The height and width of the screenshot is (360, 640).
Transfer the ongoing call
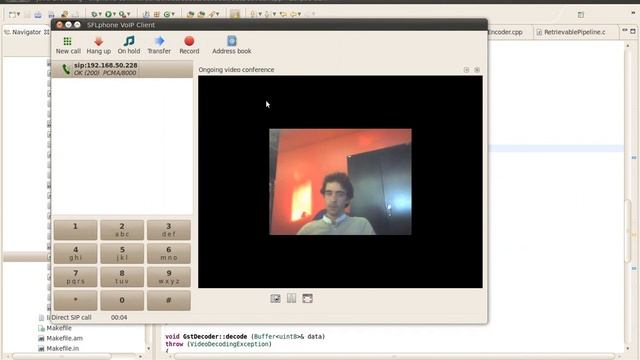(159, 45)
